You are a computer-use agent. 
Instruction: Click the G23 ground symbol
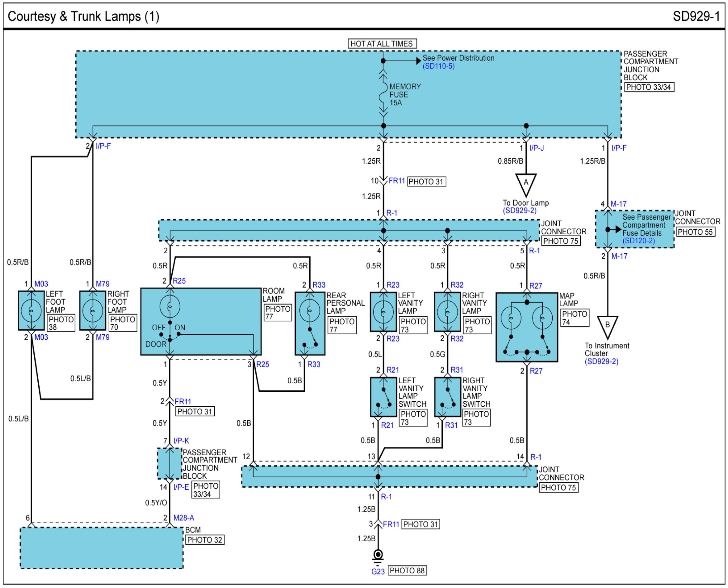378,556
